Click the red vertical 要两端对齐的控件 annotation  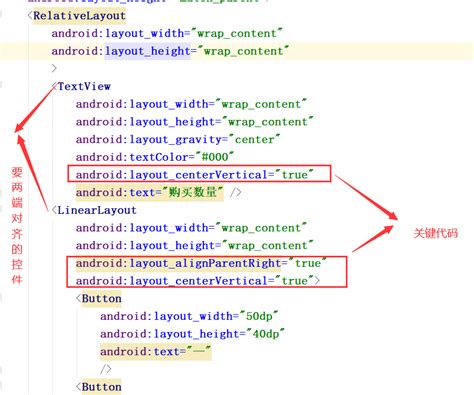pyautogui.click(x=17, y=225)
